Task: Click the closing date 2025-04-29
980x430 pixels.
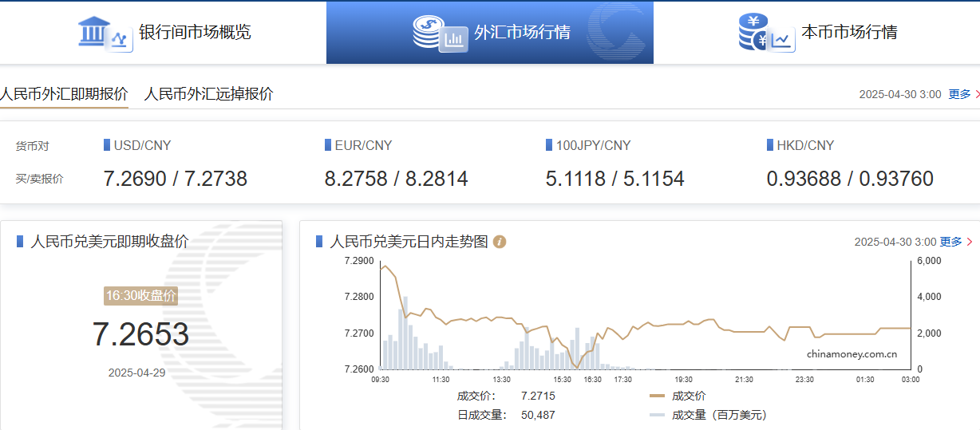Action: (136, 373)
